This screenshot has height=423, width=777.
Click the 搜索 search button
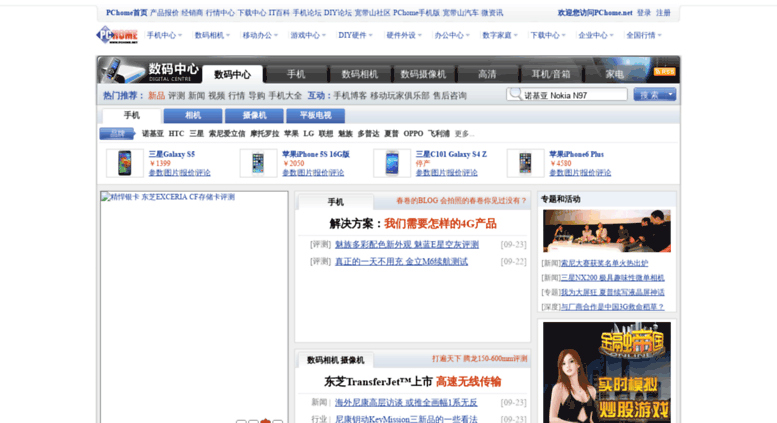tap(650, 95)
